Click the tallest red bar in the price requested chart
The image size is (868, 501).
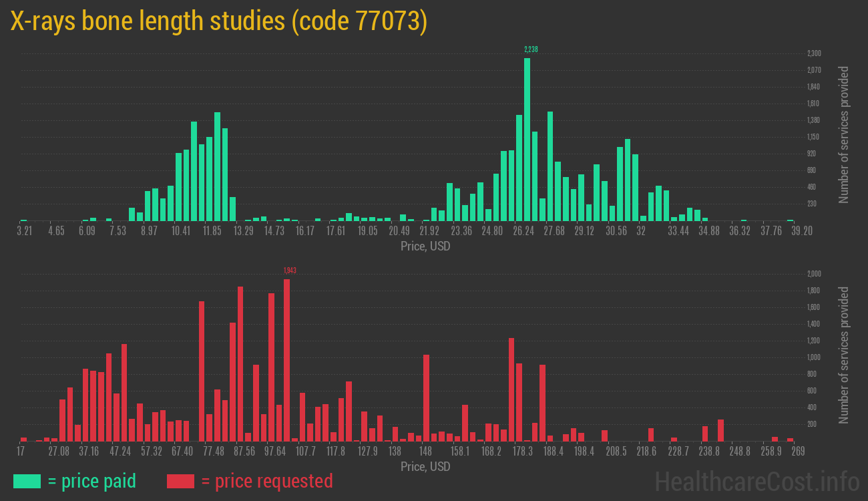(x=286, y=359)
